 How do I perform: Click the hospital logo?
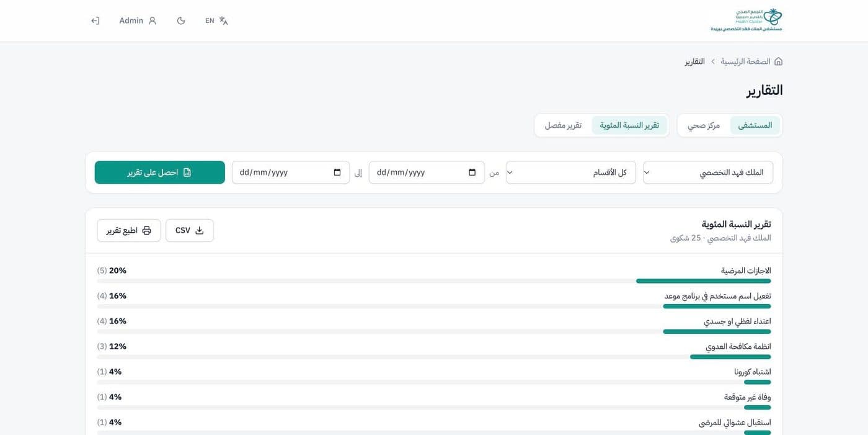746,20
